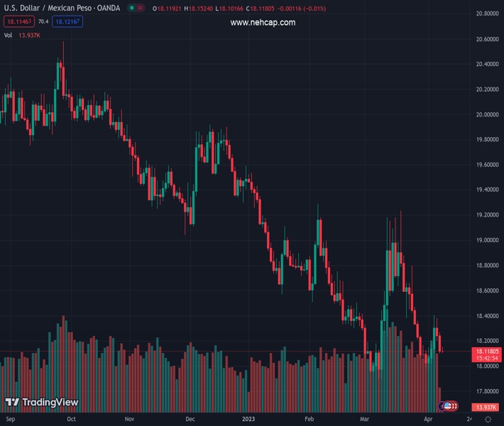The width and height of the screenshot is (504, 426).
Task: Click the 19.00000 price axis label
Action: point(487,240)
